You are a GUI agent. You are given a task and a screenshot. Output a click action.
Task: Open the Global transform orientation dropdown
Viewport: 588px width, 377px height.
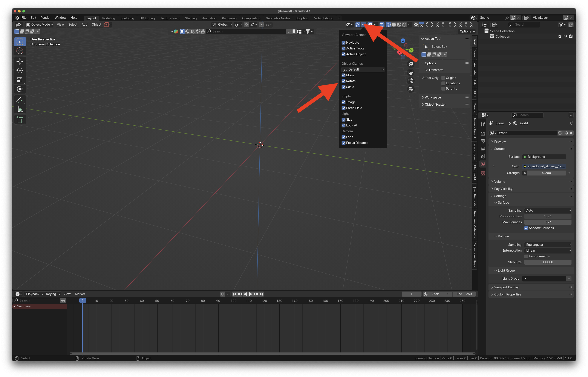[222, 25]
